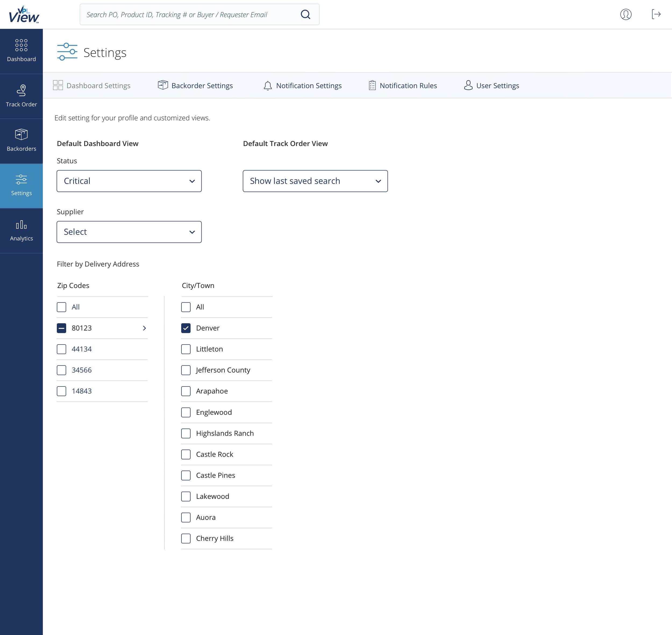Check the 44134 zip code
672x635 pixels.
62,349
